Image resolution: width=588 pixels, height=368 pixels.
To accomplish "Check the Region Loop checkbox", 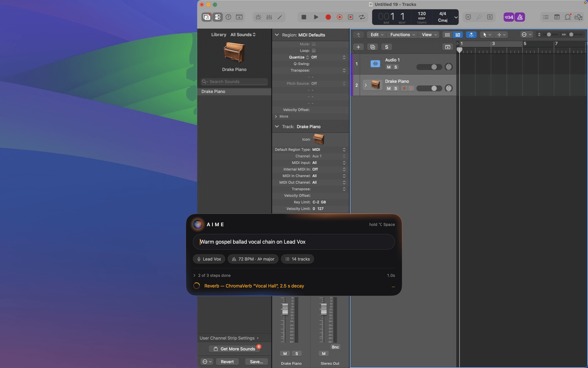I will (x=314, y=51).
